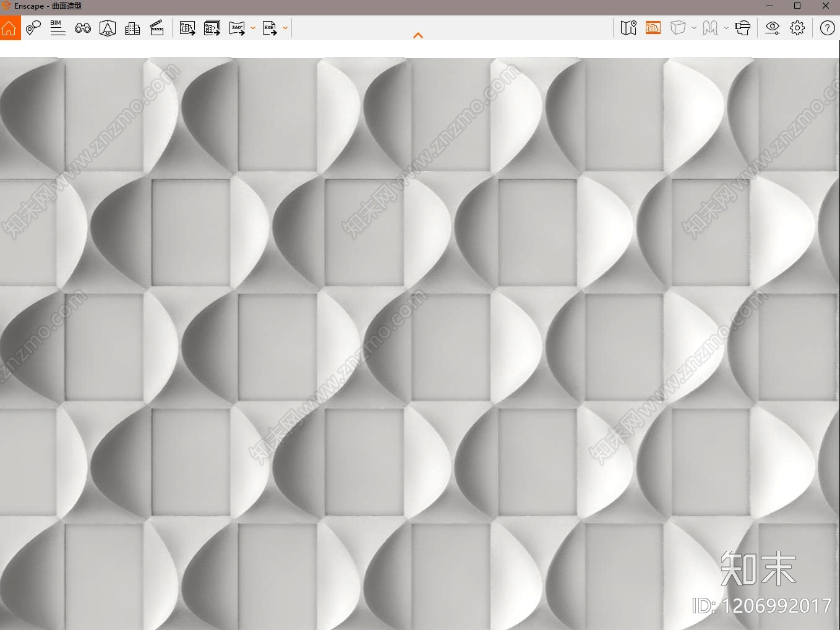Click the wings fly-mode icon
The height and width of the screenshot is (630, 840).
click(710, 28)
